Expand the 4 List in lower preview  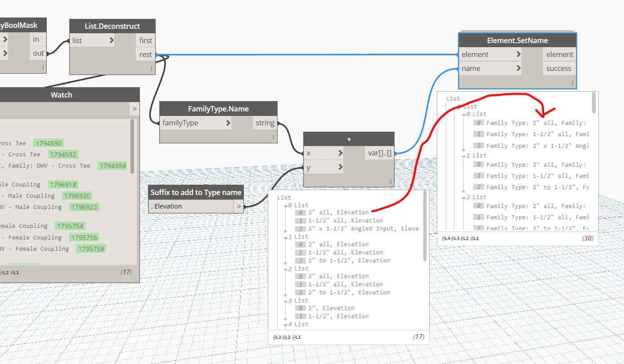(285, 324)
